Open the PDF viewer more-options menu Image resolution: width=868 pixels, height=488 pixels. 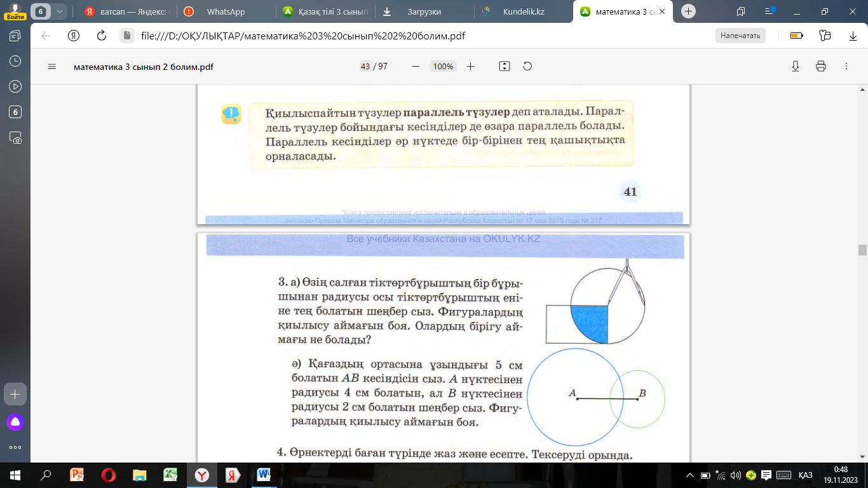pos(846,66)
